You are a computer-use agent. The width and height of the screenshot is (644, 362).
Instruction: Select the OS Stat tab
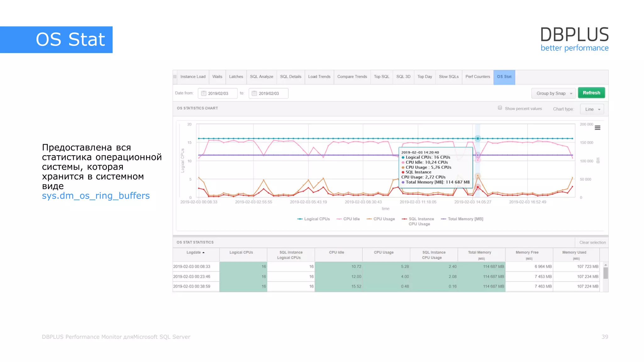click(504, 77)
